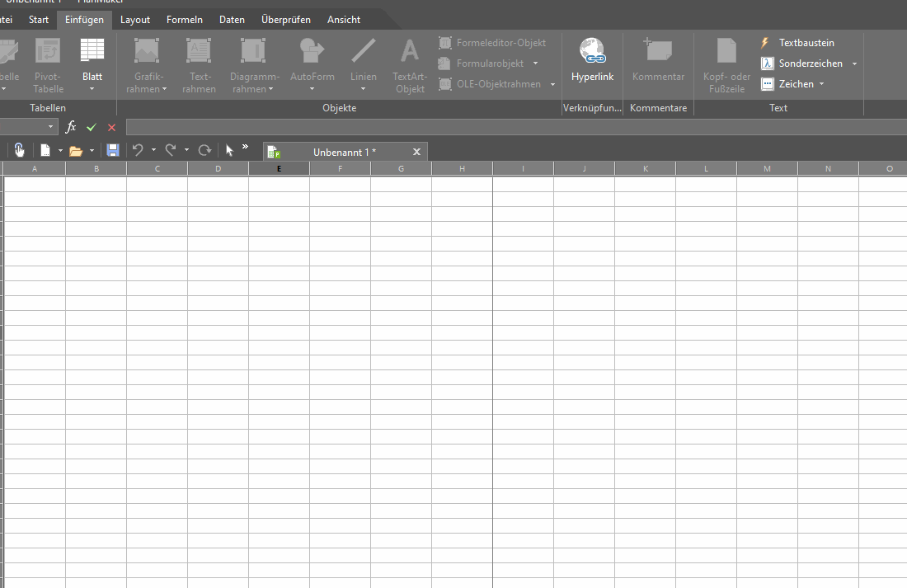Switch to the Start ribbon tab

click(x=39, y=20)
